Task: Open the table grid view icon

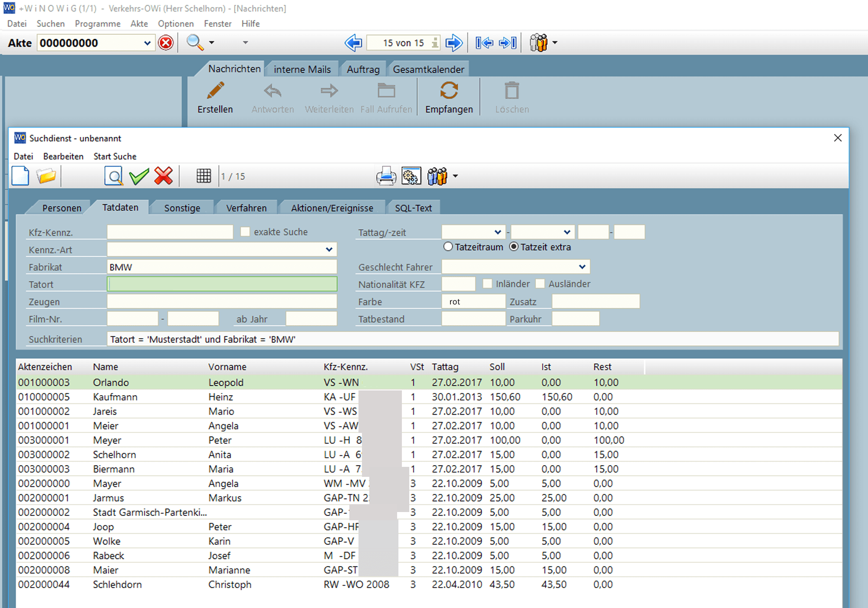Action: point(204,176)
